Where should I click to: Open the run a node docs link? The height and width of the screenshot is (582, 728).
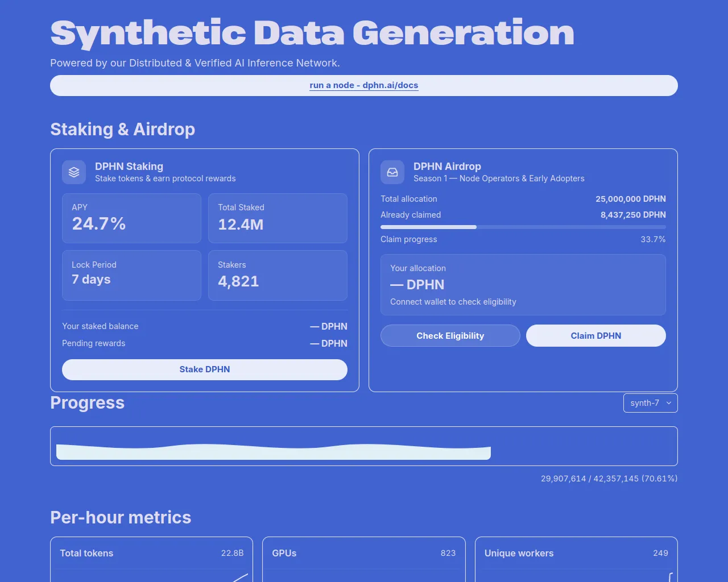point(364,85)
